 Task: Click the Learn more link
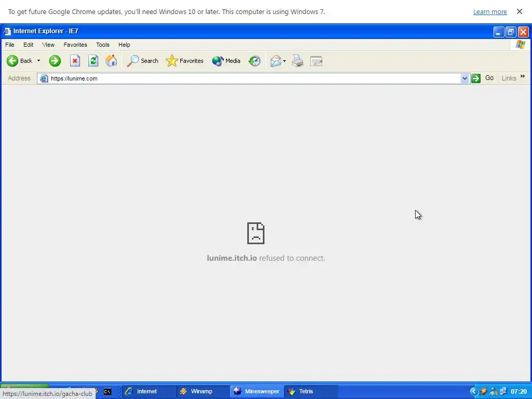[490, 11]
